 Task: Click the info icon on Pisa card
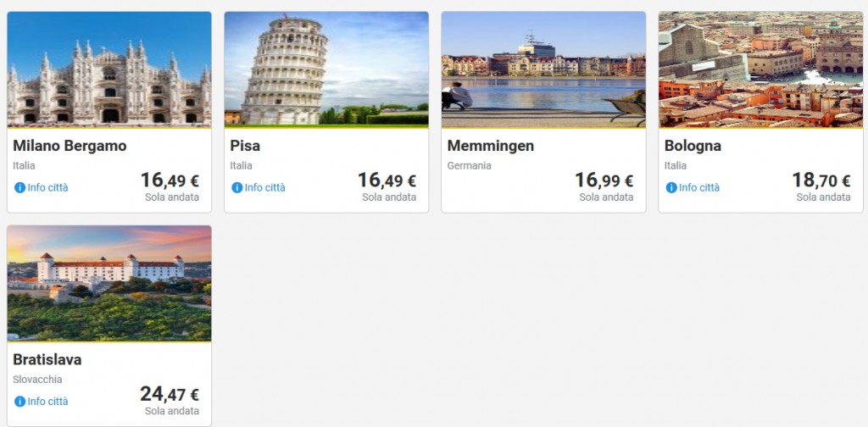click(237, 187)
